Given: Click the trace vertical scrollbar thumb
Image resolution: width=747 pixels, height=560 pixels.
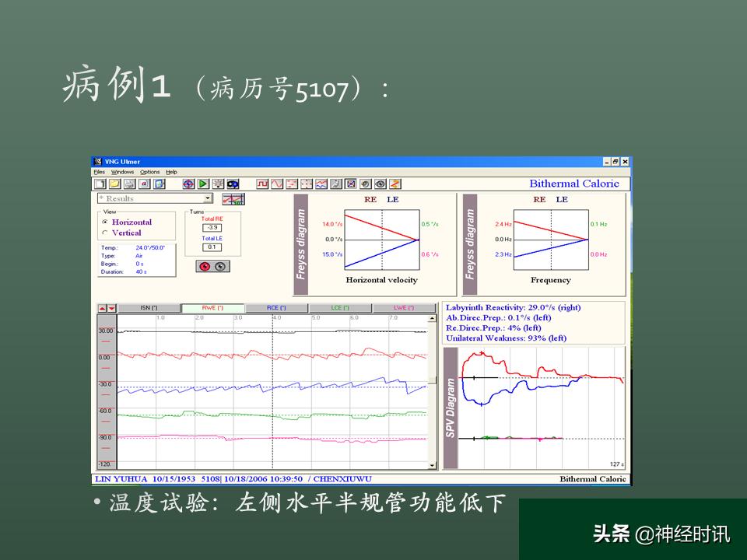Looking at the screenshot, I should pyautogui.click(x=432, y=380).
